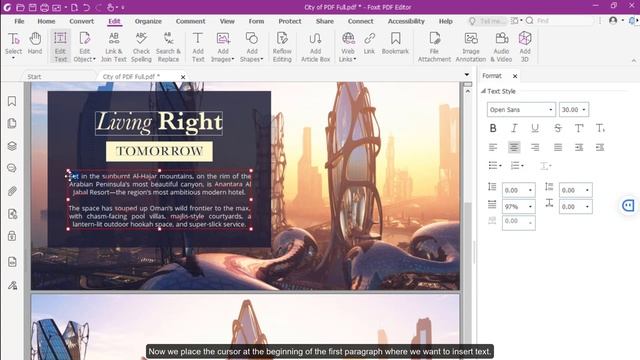Image resolution: width=640 pixels, height=360 pixels.
Task: Select the Link tool
Action: tap(369, 43)
